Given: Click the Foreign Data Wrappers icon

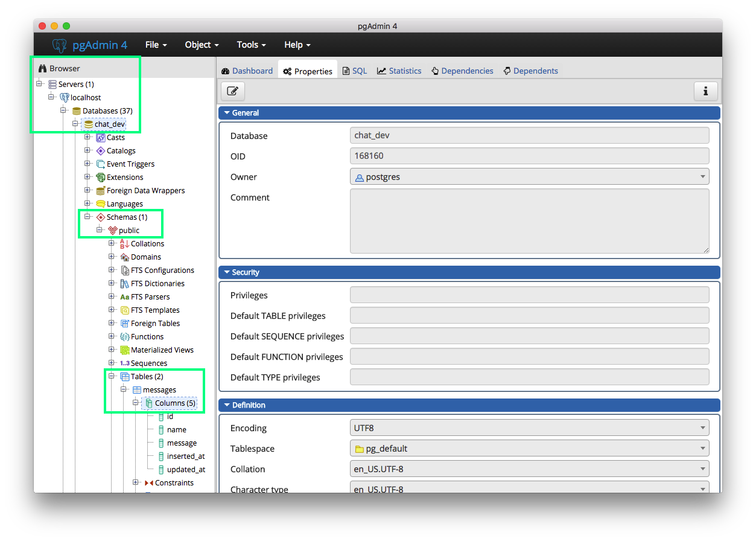Looking at the screenshot, I should (101, 190).
